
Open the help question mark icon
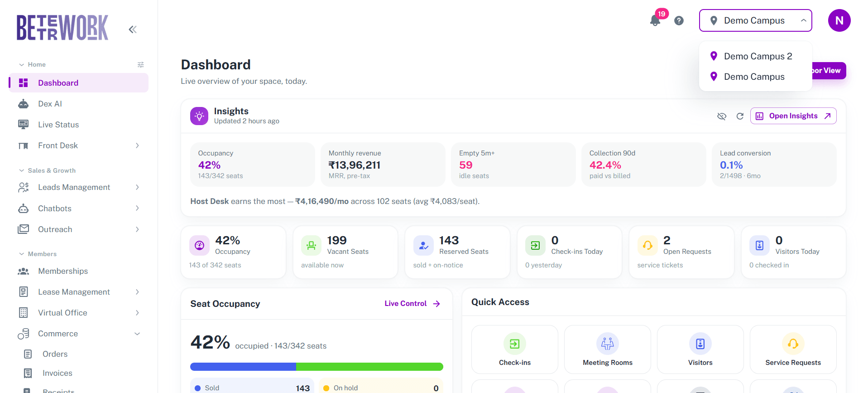click(x=679, y=20)
